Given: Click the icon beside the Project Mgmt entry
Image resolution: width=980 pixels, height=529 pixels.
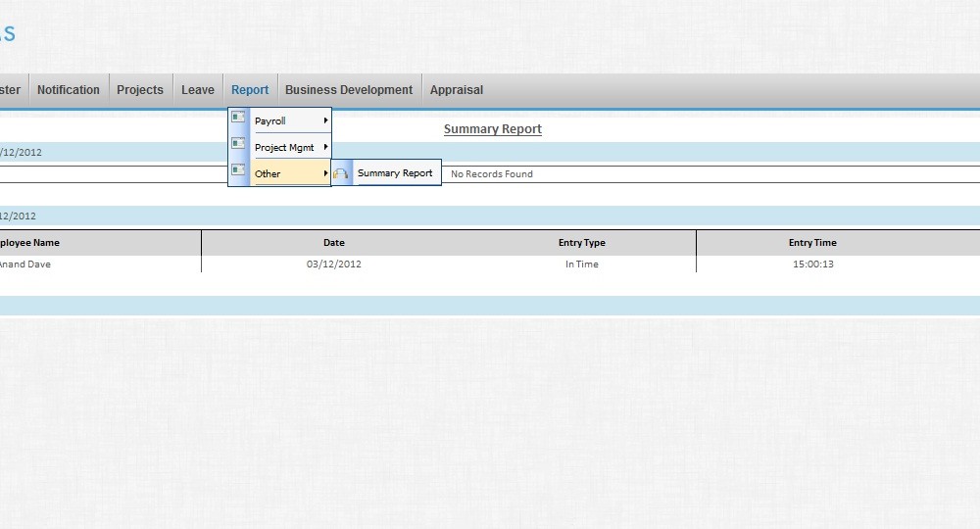Looking at the screenshot, I should point(238,144).
